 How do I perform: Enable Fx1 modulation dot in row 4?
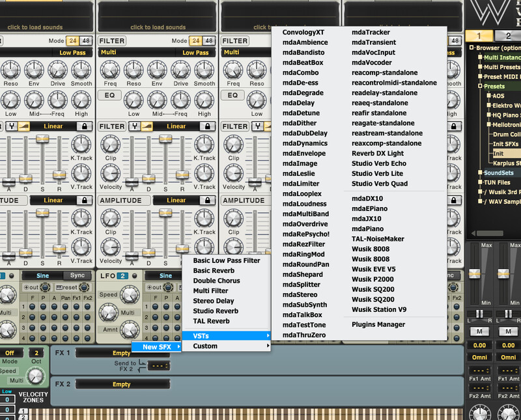76,338
